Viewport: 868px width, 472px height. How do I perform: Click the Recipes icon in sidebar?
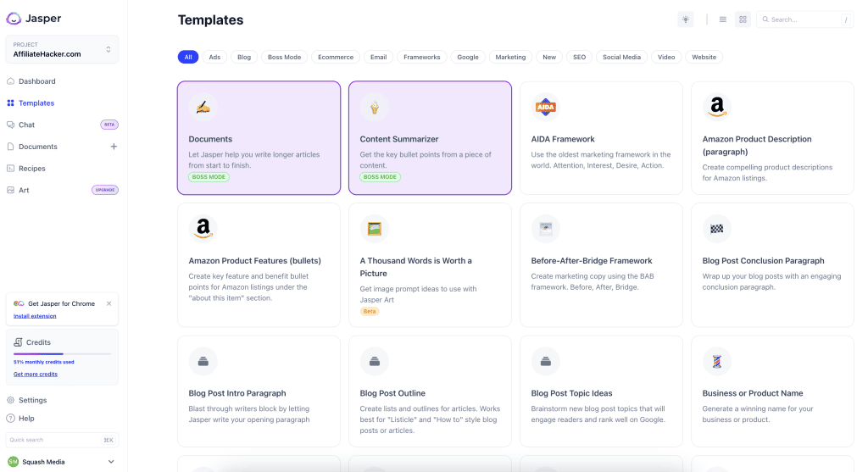(10, 169)
